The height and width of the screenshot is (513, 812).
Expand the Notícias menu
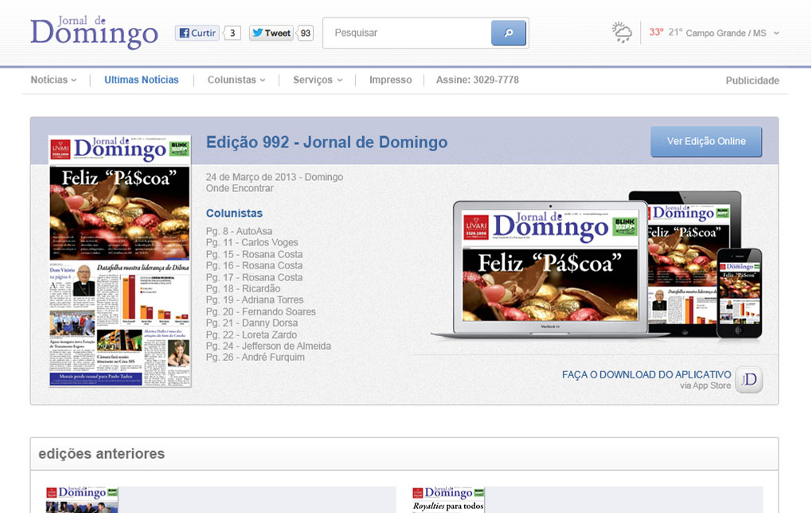point(53,80)
